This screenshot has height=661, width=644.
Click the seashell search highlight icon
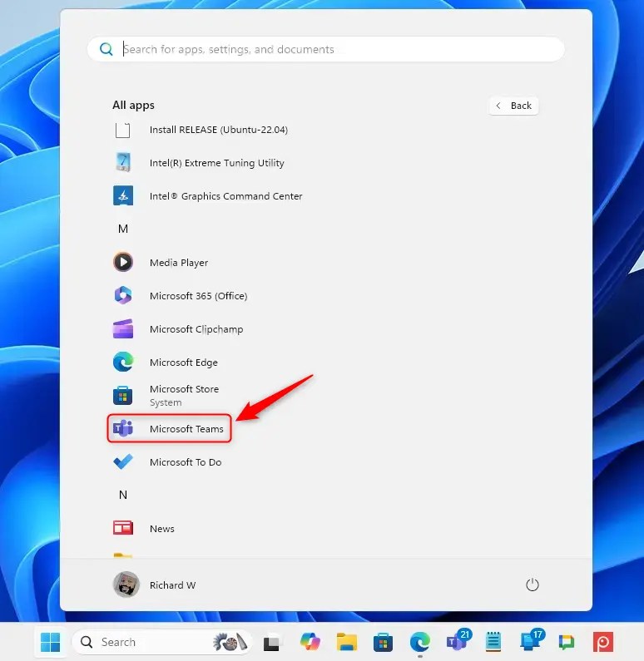pyautogui.click(x=230, y=642)
